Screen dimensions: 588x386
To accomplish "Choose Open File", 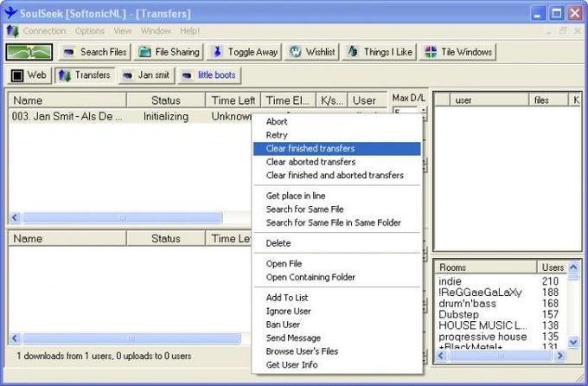I will (x=336, y=264).
